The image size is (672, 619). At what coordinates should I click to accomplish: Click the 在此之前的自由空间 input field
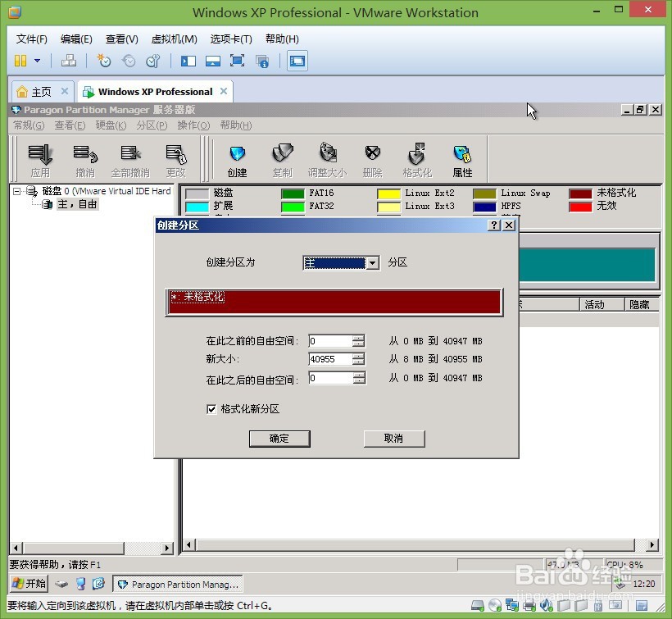(x=330, y=341)
